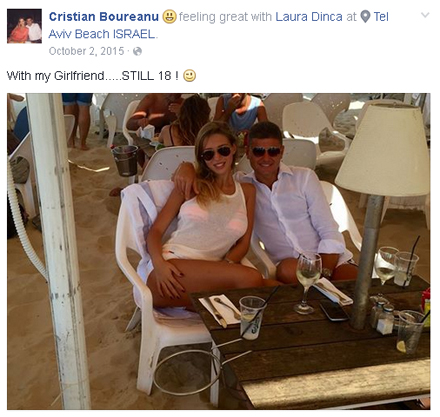440x417 pixels.
Task: Click the October 2, 2015 timestamp
Action: [86, 51]
